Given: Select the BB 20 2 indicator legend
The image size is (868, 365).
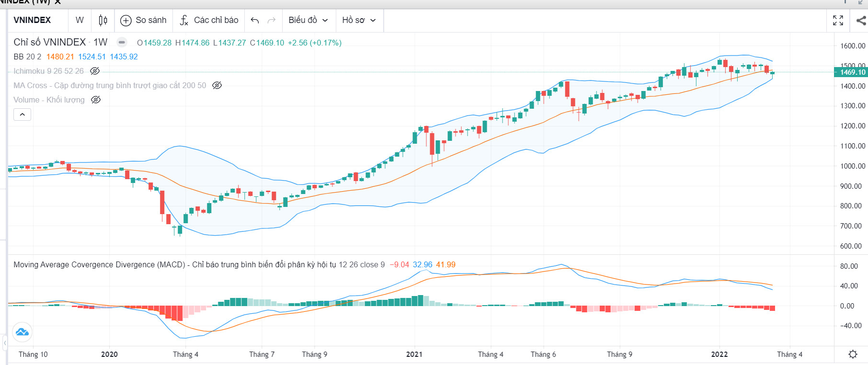Looking at the screenshot, I should point(27,57).
